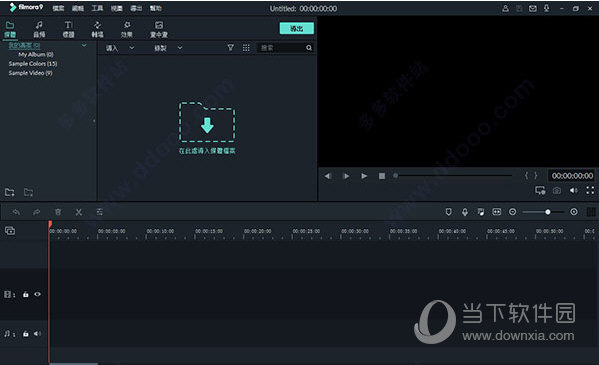Add a new folder icon in media library
The width and height of the screenshot is (599, 365).
click(10, 192)
